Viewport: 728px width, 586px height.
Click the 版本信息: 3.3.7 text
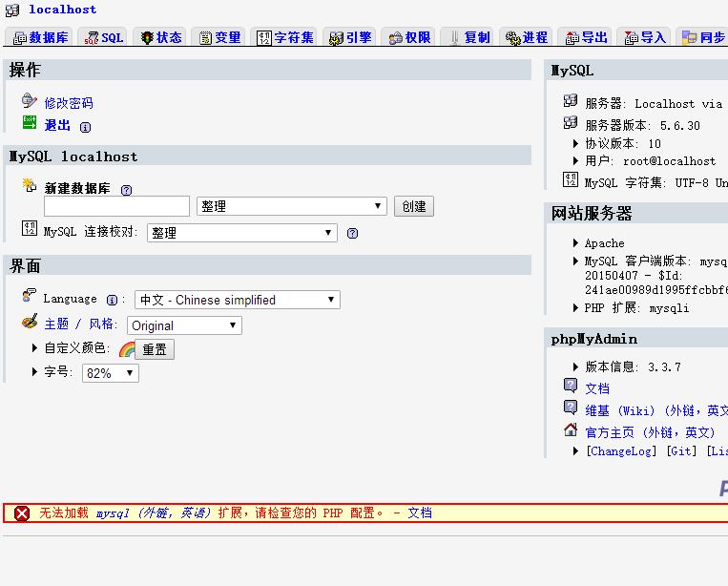click(633, 366)
